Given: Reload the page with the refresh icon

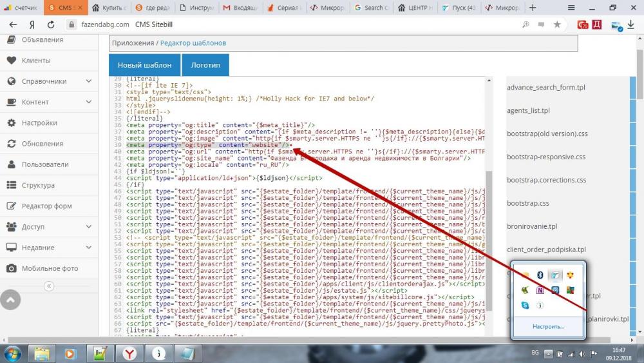Looking at the screenshot, I should tap(51, 25).
